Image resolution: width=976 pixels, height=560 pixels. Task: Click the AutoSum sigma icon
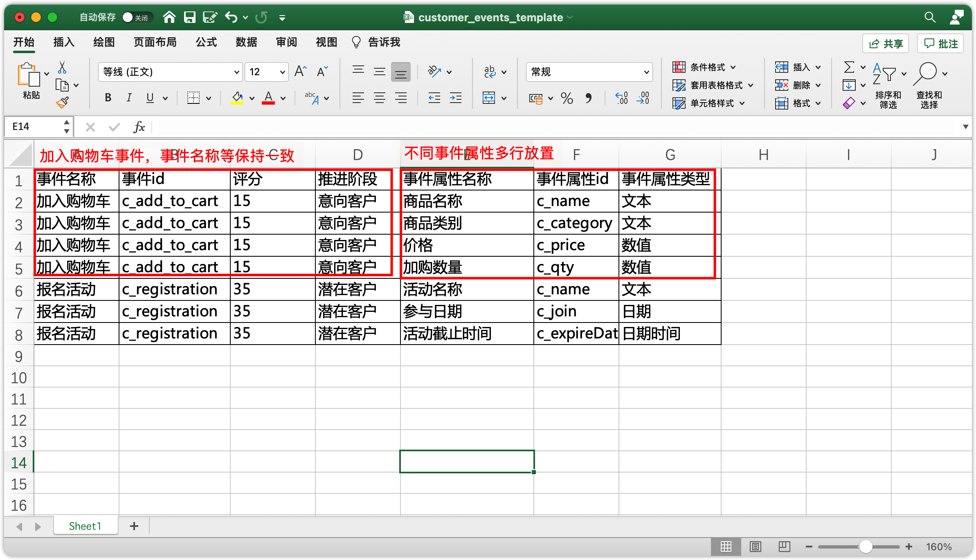click(x=849, y=67)
